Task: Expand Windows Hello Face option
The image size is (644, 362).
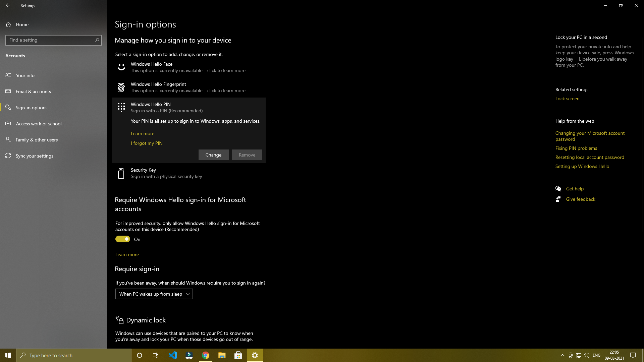Action: point(189,67)
